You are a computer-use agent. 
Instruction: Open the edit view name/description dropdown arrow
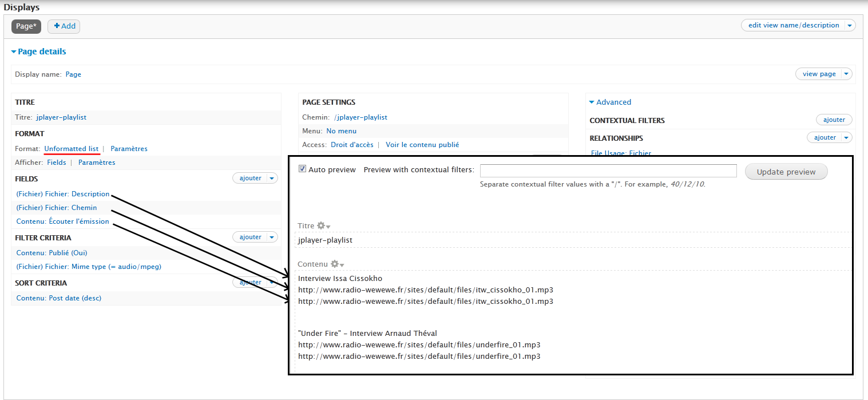[x=850, y=25]
